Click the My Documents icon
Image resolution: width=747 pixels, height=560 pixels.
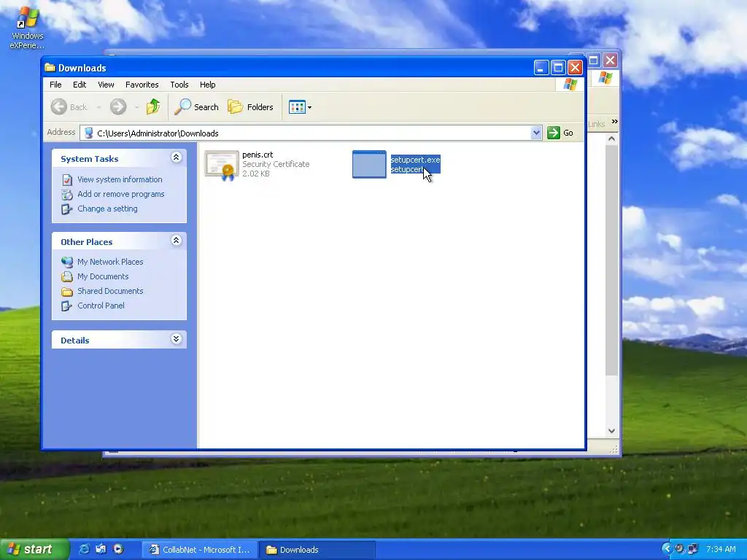67,276
